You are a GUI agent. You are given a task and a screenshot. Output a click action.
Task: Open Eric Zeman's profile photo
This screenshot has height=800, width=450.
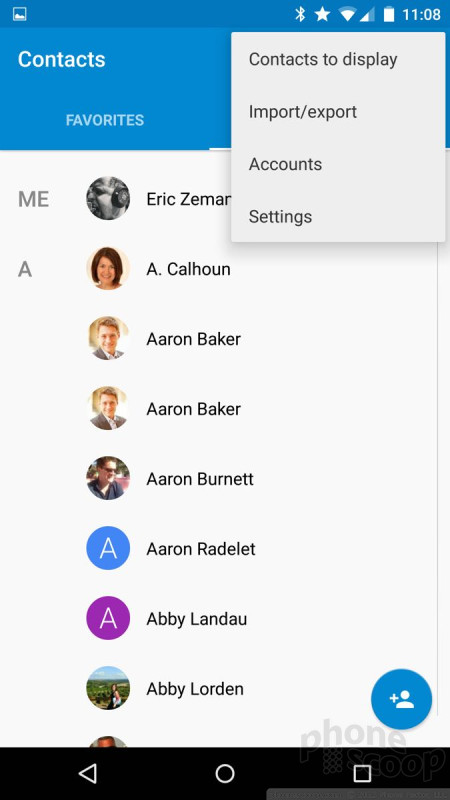point(108,198)
